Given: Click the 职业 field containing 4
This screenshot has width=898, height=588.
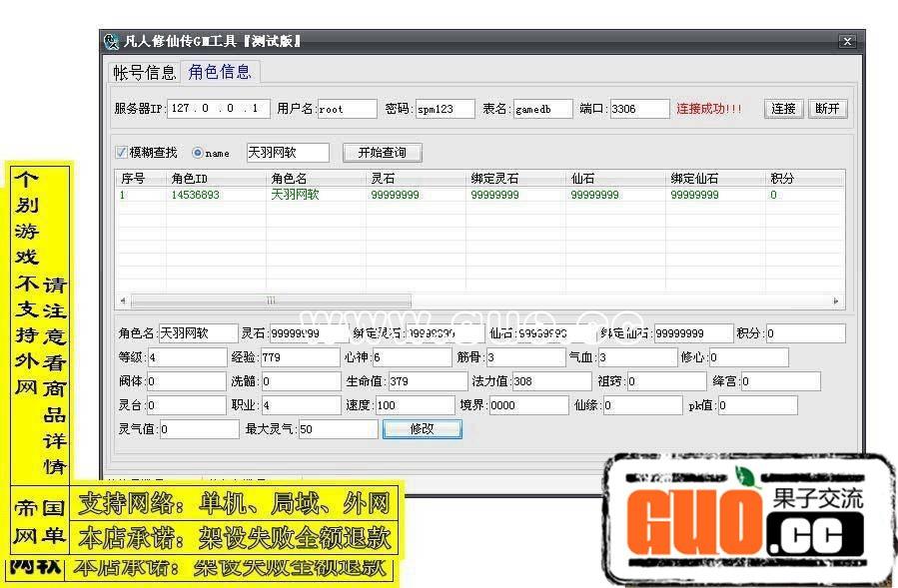Looking at the screenshot, I should point(302,405).
